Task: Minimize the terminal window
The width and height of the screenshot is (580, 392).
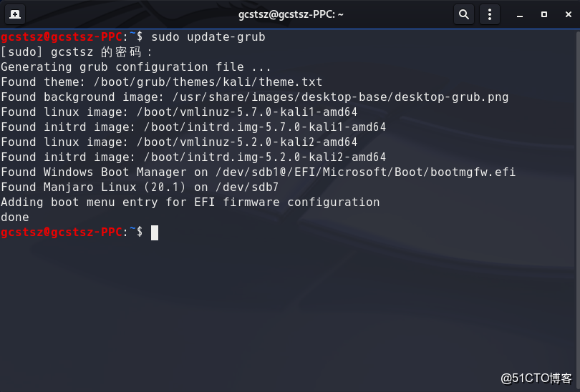Action: click(x=520, y=15)
